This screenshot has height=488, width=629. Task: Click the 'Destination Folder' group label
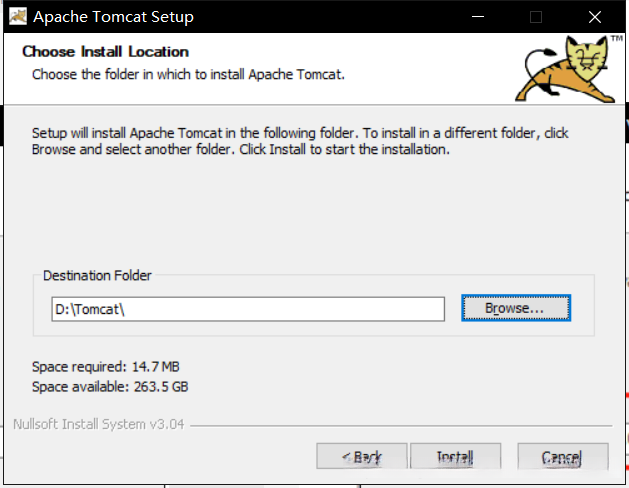[x=97, y=275]
